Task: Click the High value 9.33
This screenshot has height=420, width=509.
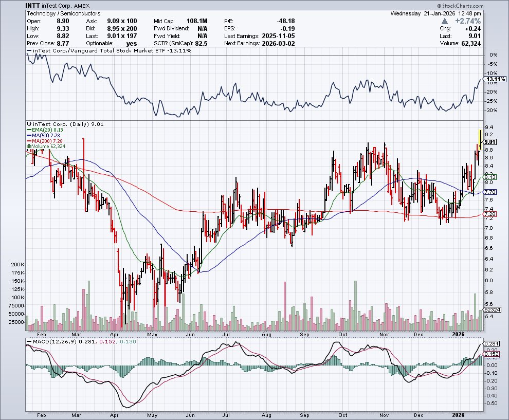Action: (63, 29)
